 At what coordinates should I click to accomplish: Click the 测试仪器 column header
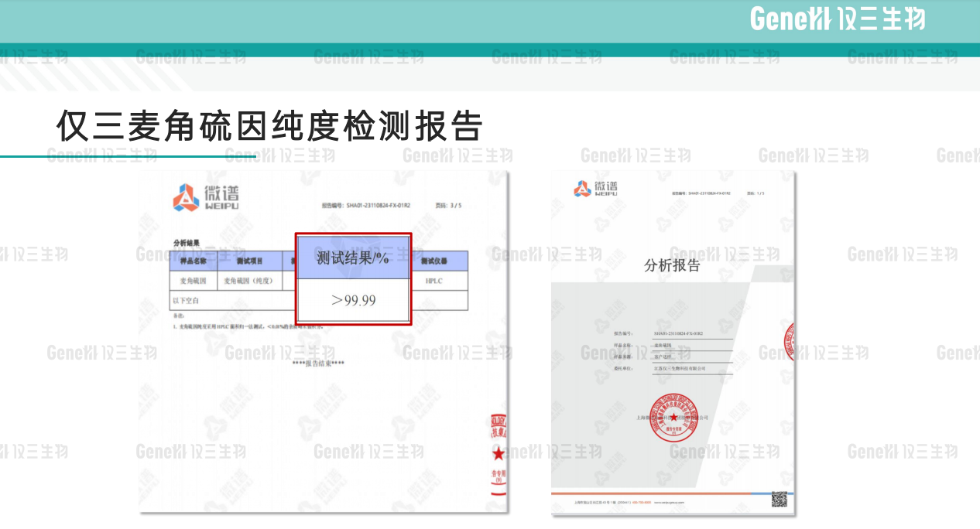coord(433,261)
